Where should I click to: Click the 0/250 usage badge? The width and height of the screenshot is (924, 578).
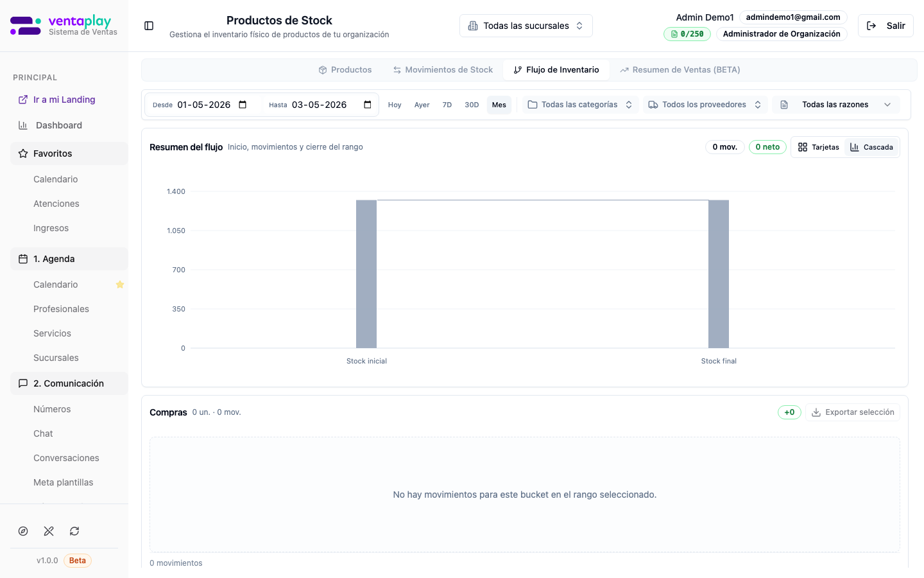click(x=687, y=34)
